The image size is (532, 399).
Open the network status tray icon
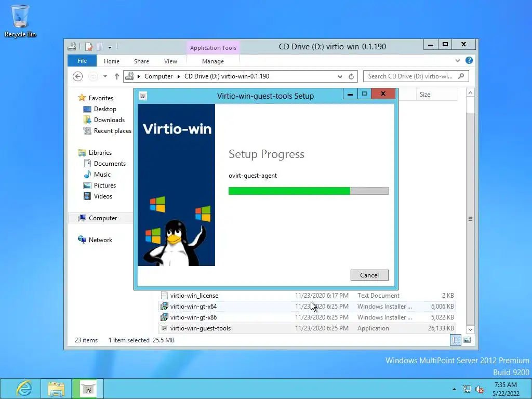[x=467, y=389]
